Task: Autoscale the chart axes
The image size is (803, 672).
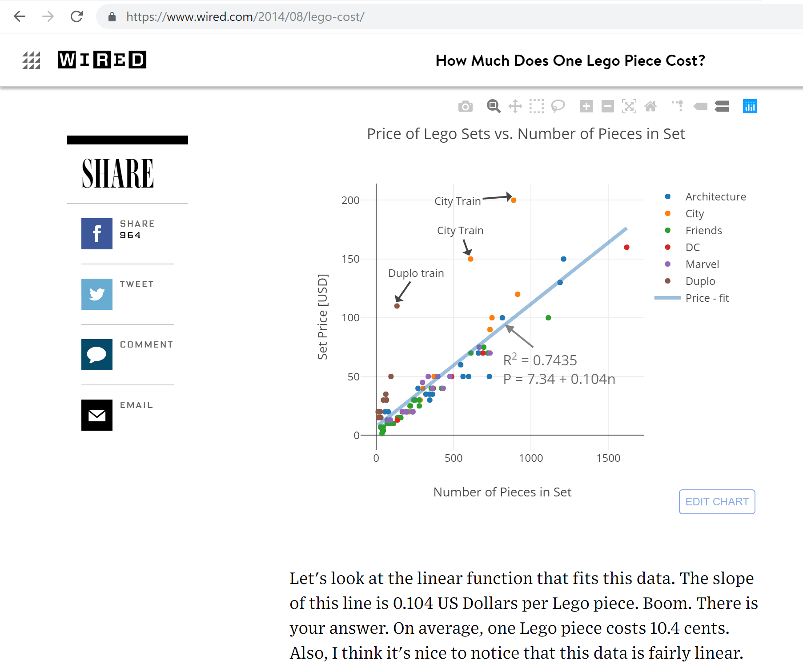Action: tap(629, 107)
